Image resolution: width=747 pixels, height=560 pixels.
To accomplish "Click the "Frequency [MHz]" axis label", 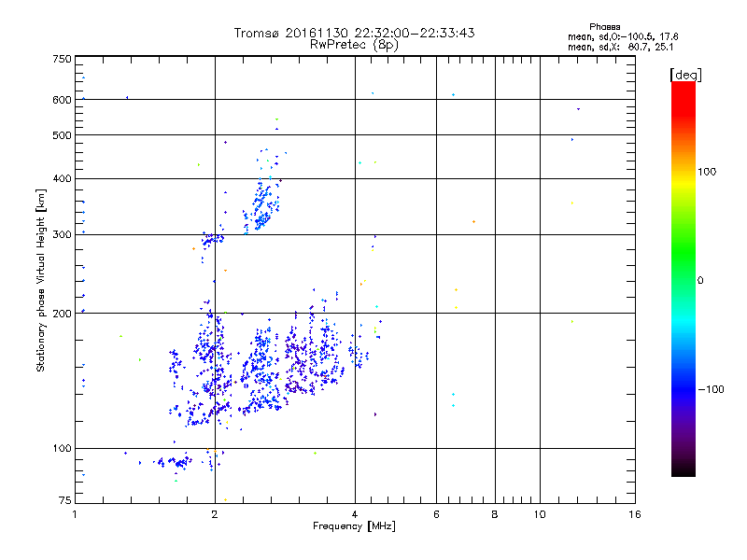I will pyautogui.click(x=354, y=526).
